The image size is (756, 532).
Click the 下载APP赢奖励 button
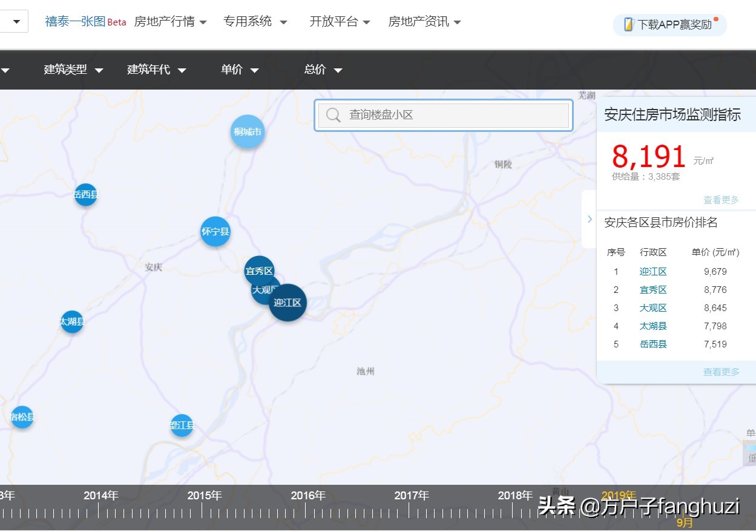pos(669,25)
